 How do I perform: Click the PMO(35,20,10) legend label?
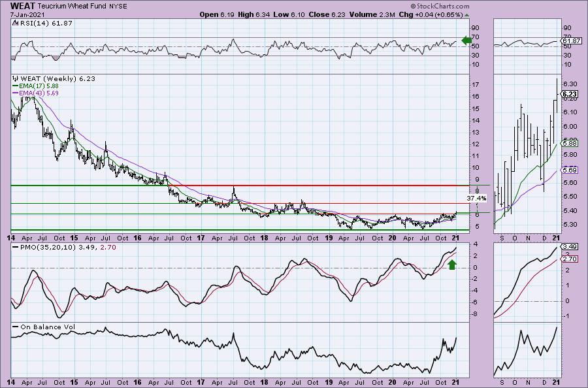(x=48, y=248)
